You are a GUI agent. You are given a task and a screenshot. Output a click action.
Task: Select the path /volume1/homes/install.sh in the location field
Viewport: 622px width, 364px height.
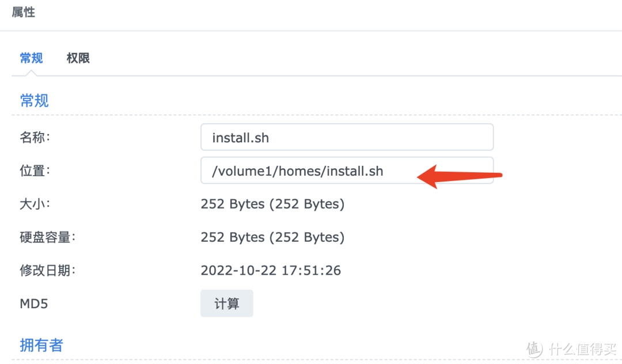pos(297,170)
